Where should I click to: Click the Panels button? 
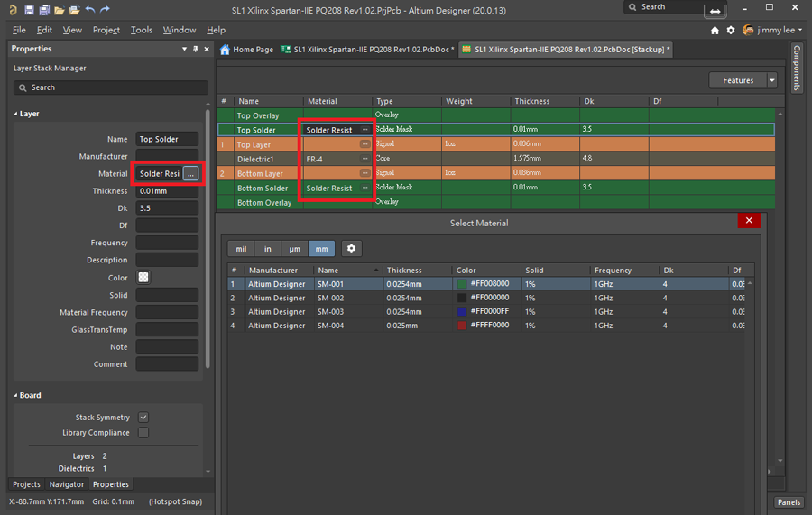coord(788,502)
